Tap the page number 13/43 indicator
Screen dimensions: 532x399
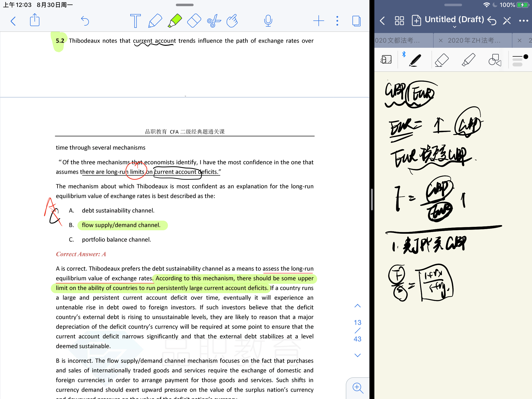358,331
